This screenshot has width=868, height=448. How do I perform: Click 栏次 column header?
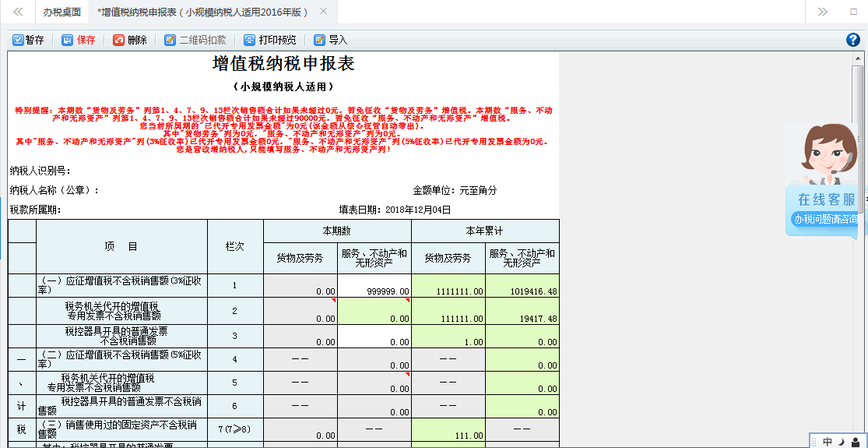coord(235,246)
